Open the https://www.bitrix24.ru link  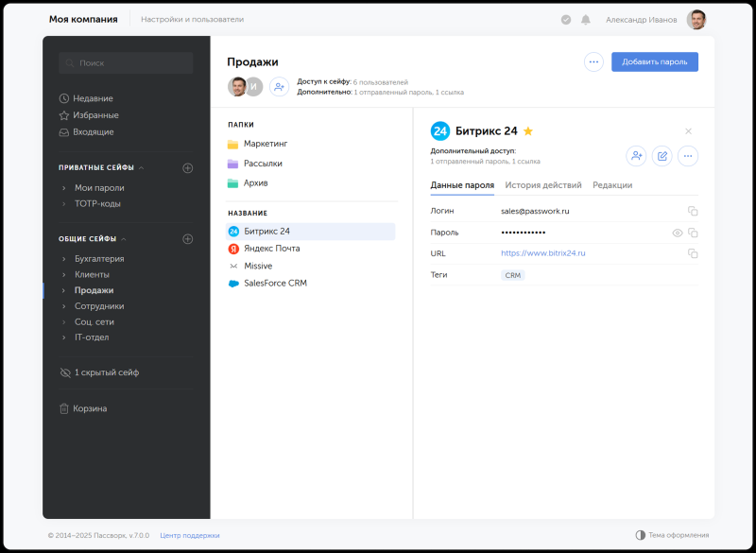pos(542,253)
